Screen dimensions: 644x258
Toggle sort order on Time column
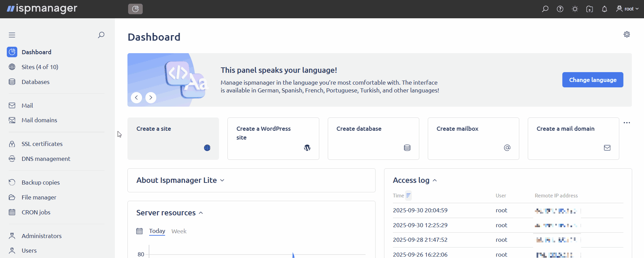click(408, 196)
